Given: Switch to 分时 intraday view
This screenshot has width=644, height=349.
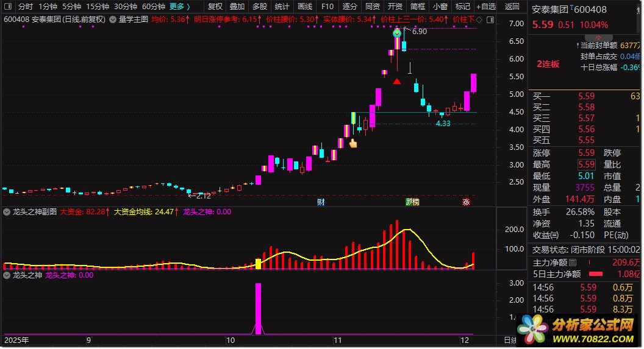Looking at the screenshot, I should (x=25, y=7).
